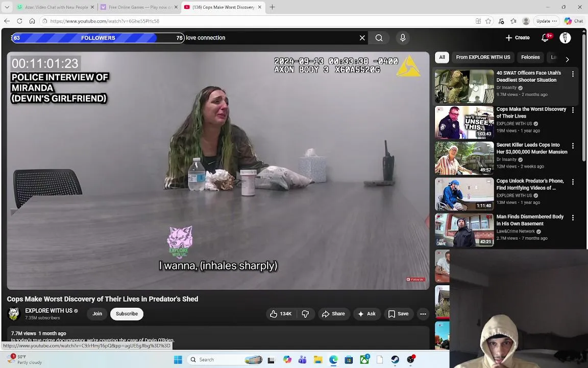
Task: Share the video with Share button
Action: point(334,314)
